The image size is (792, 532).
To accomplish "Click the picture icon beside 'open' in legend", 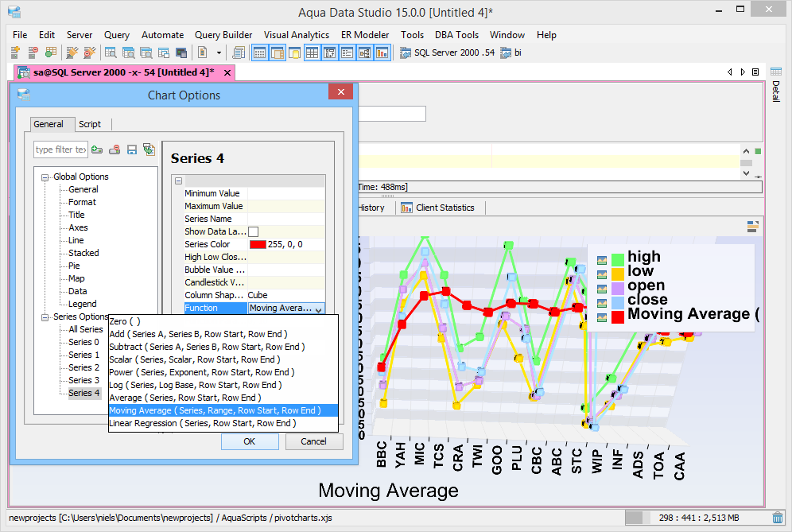I will pyautogui.click(x=602, y=289).
